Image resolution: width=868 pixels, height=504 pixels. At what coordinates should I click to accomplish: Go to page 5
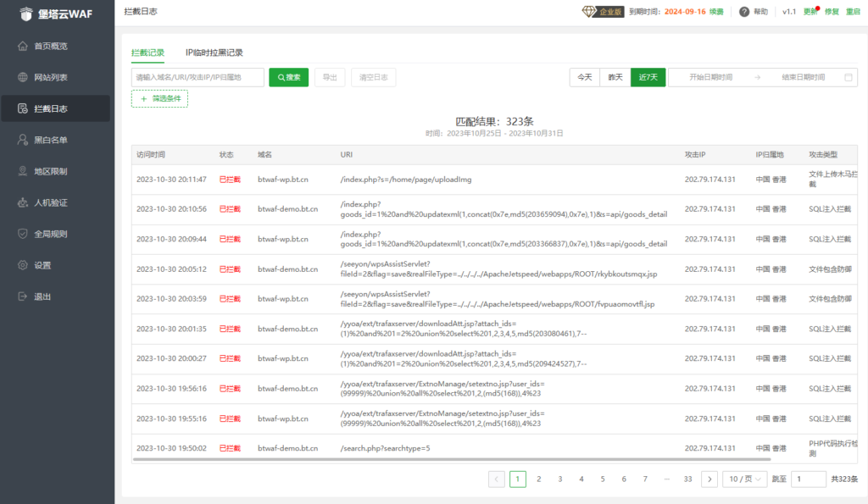pyautogui.click(x=603, y=479)
